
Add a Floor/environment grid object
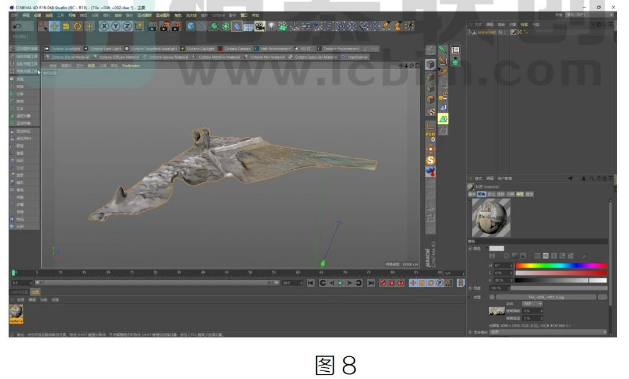(x=249, y=26)
